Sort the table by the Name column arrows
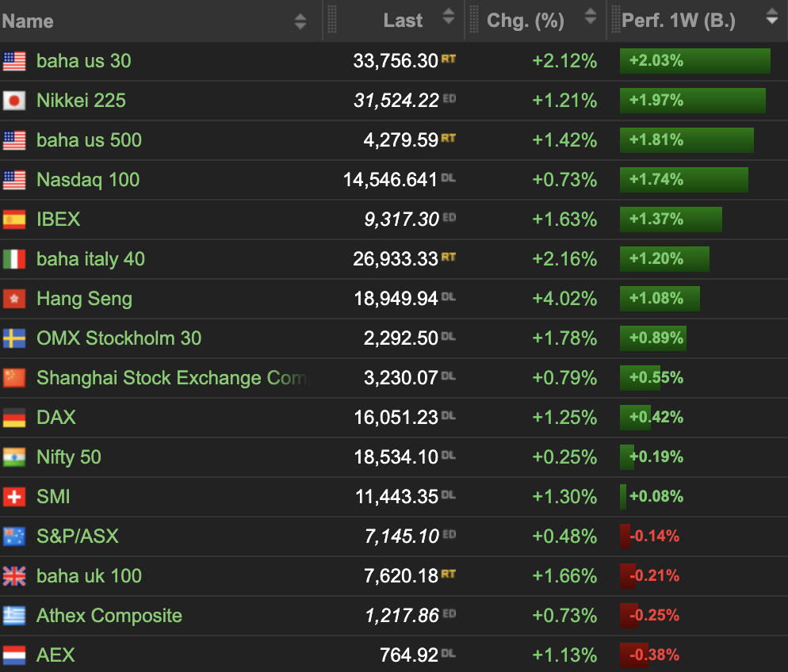This screenshot has height=672, width=788. pyautogui.click(x=300, y=21)
